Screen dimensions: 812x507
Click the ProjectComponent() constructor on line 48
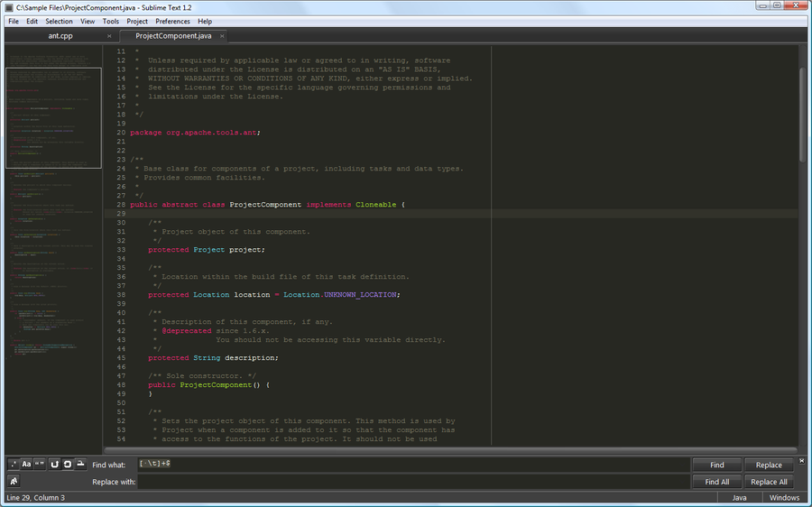216,385
